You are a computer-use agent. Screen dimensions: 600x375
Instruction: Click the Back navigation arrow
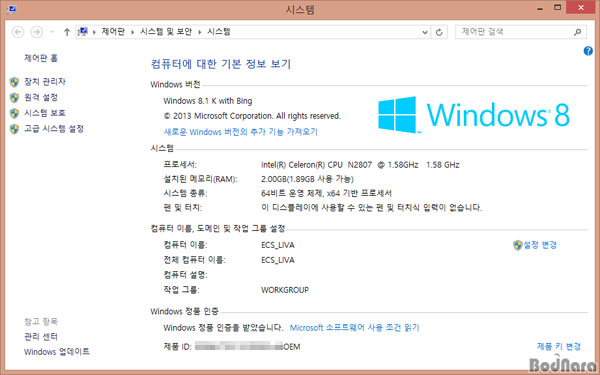tap(18, 32)
